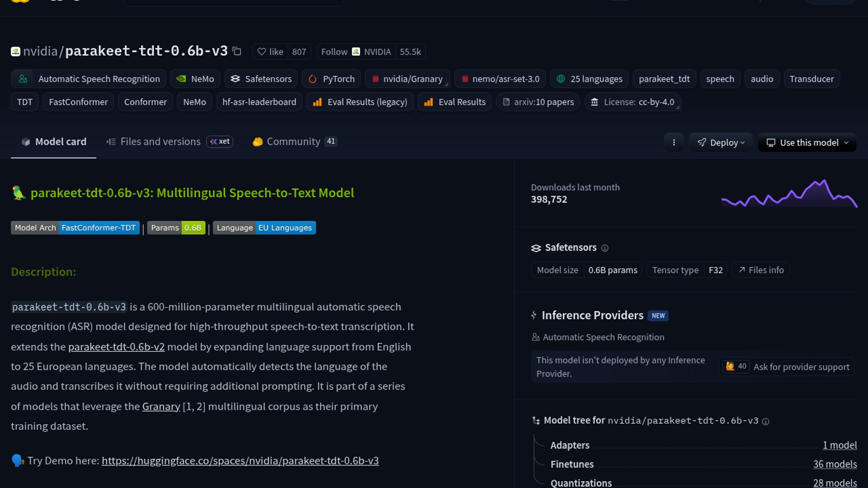Screen dimensions: 868x488
Task: Open the Try Demo spaces link
Action: (240, 461)
